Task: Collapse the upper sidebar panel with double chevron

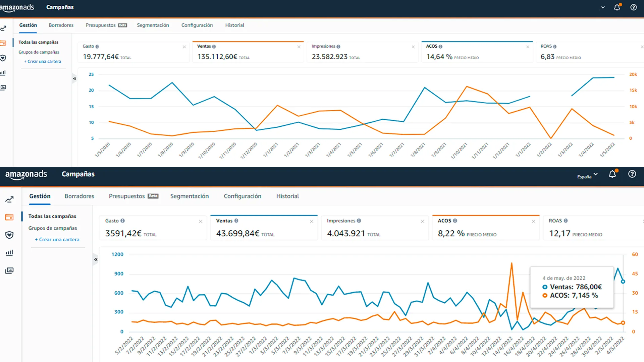Action: [74, 78]
